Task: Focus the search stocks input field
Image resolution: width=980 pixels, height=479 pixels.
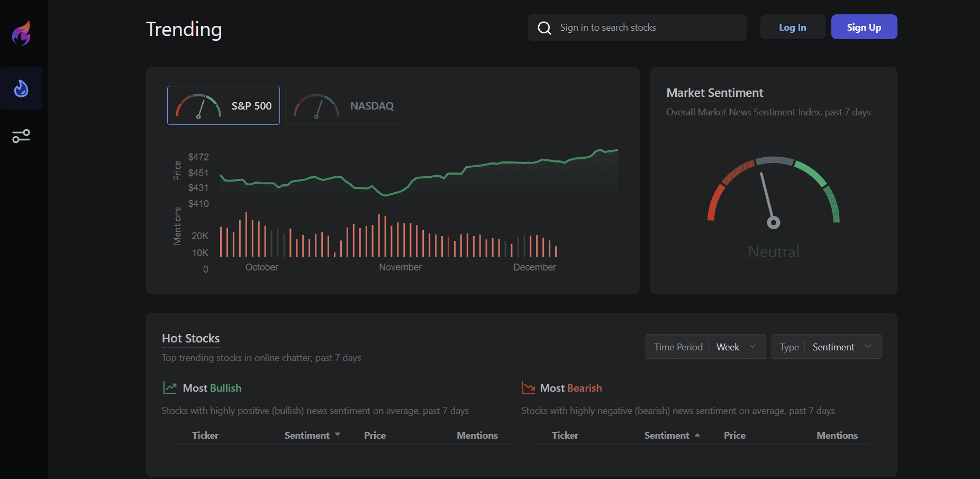Action: (x=648, y=28)
